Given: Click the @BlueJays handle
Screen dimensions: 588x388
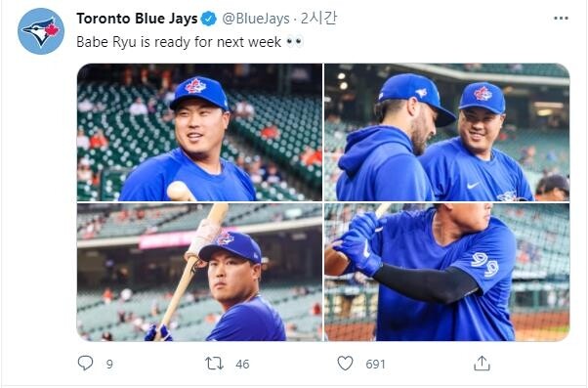Looking at the screenshot, I should 256,19.
